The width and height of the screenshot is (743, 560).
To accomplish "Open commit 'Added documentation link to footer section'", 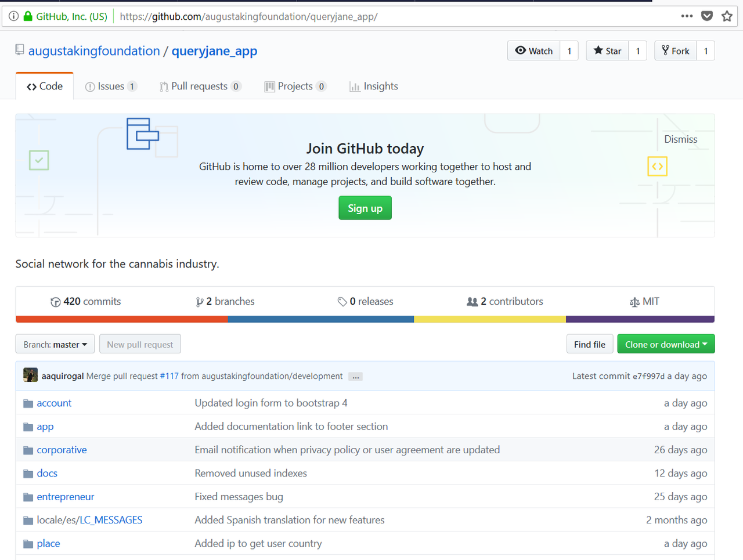I will tap(291, 427).
